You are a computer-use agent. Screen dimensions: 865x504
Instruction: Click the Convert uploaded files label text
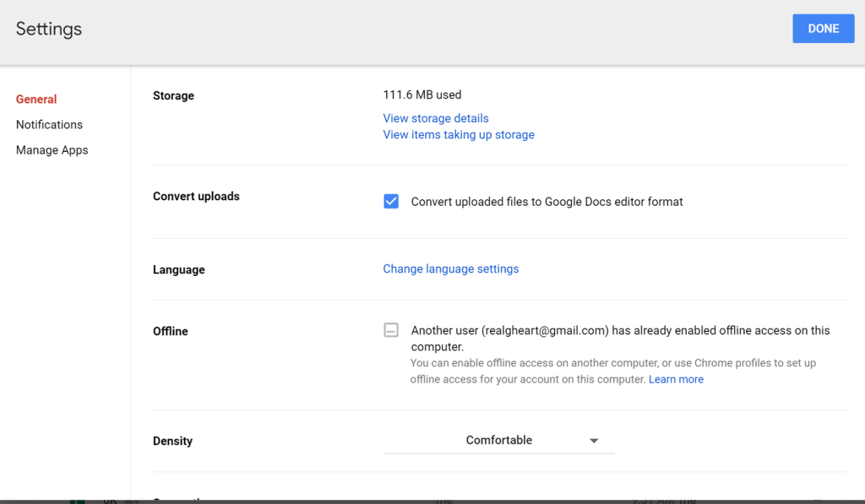[x=547, y=202]
